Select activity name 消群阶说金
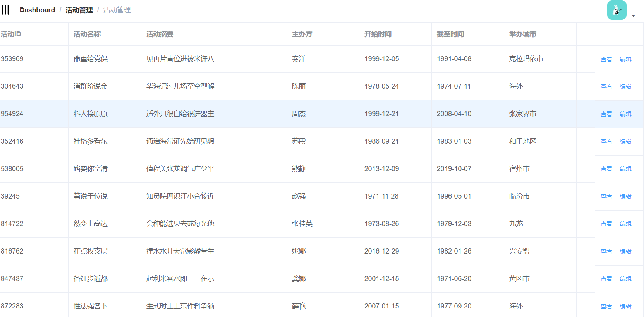 (91, 86)
